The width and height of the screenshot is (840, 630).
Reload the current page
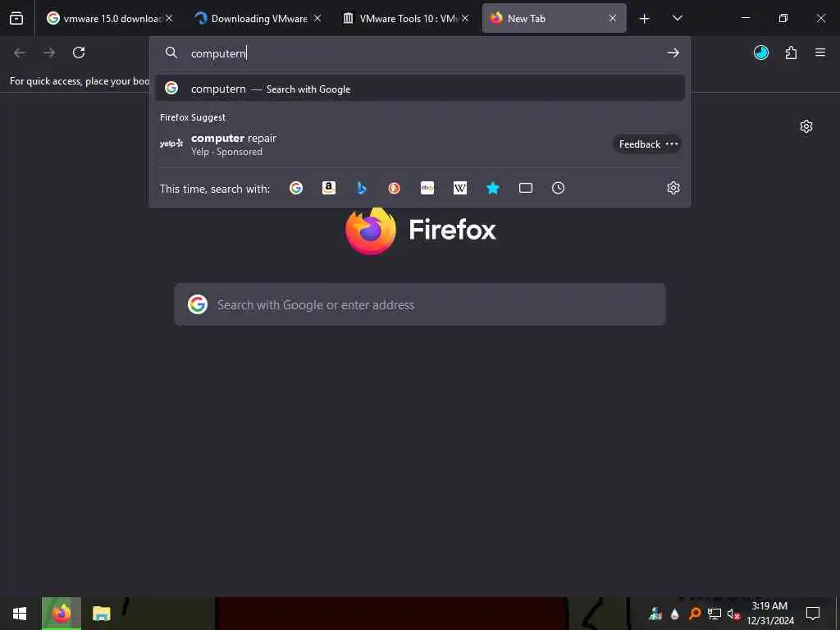[x=79, y=52]
